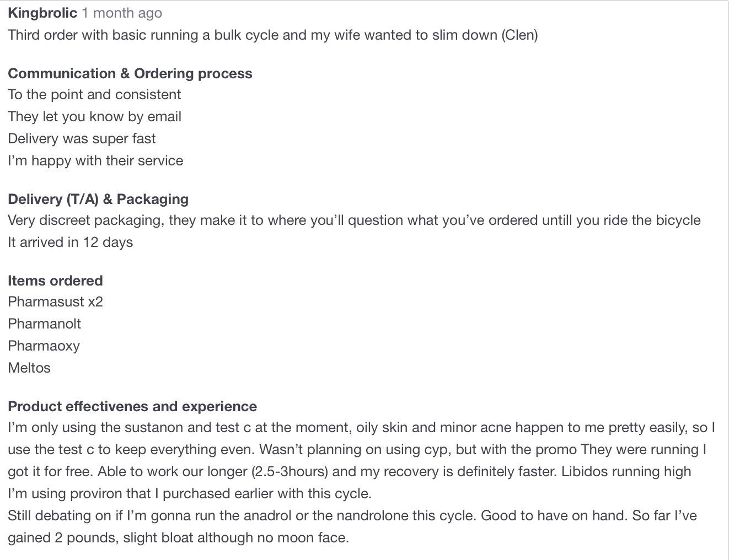The width and height of the screenshot is (729, 560).
Task: Click the "They let you know by email" line
Action: (x=94, y=116)
